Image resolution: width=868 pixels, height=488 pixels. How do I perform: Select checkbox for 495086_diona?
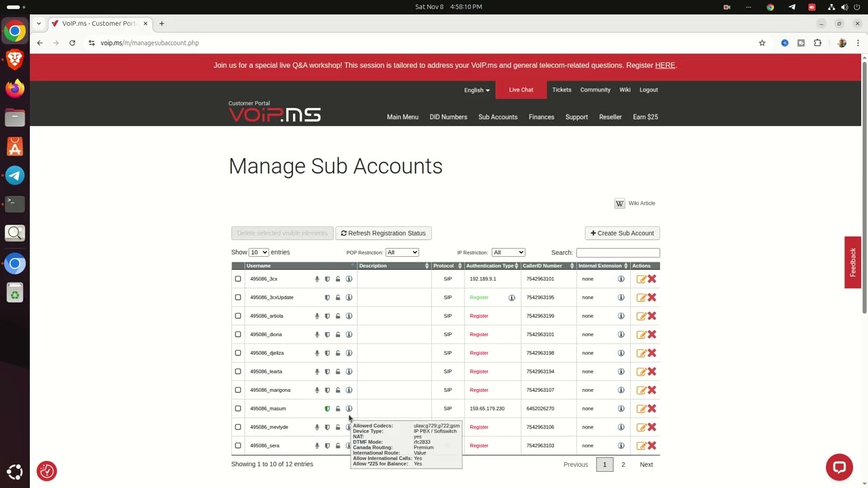238,334
